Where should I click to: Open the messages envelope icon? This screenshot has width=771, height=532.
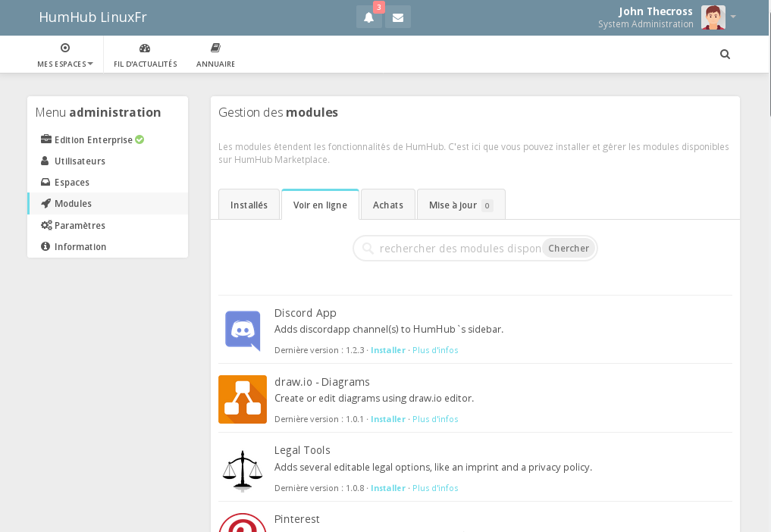tap(398, 17)
